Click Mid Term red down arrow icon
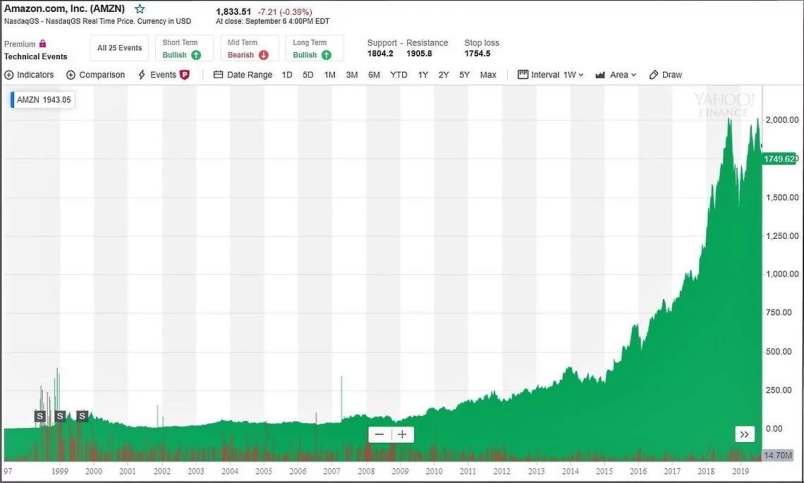The height and width of the screenshot is (483, 804). (264, 55)
